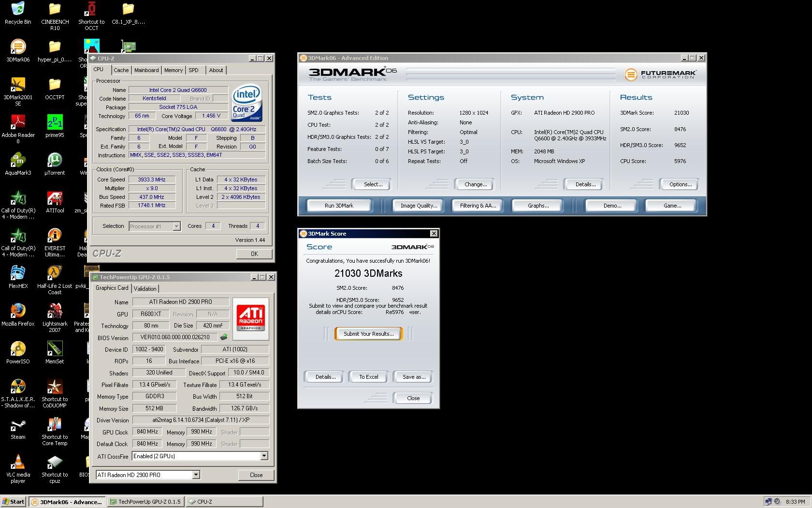Screen dimensions: 812x508
Task: Click the GPU-Z BIOS save chip icon
Action: [x=224, y=337]
